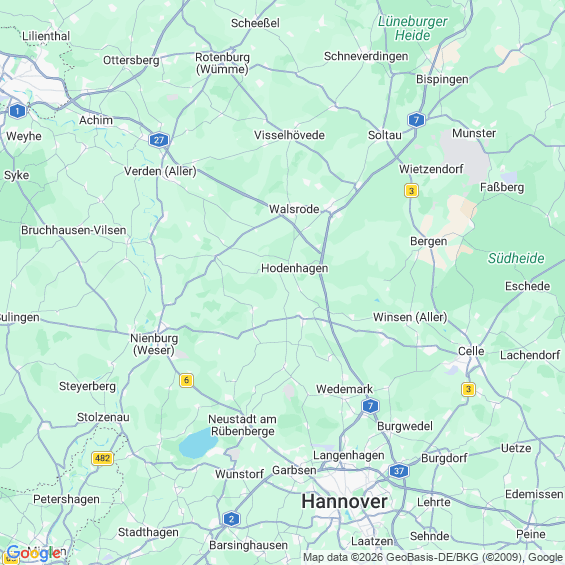Click the yellow B6 road shield
Screen dimensions: 565x565
pyautogui.click(x=186, y=380)
